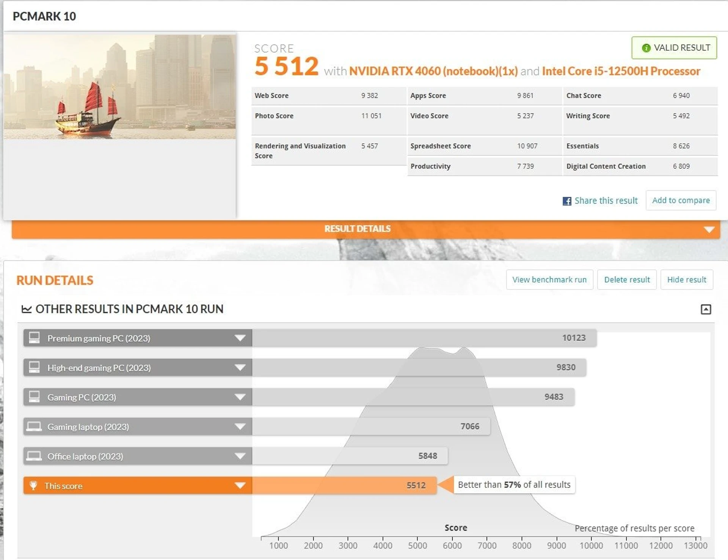
Task: Click the green Valid Result info icon
Action: coord(646,48)
